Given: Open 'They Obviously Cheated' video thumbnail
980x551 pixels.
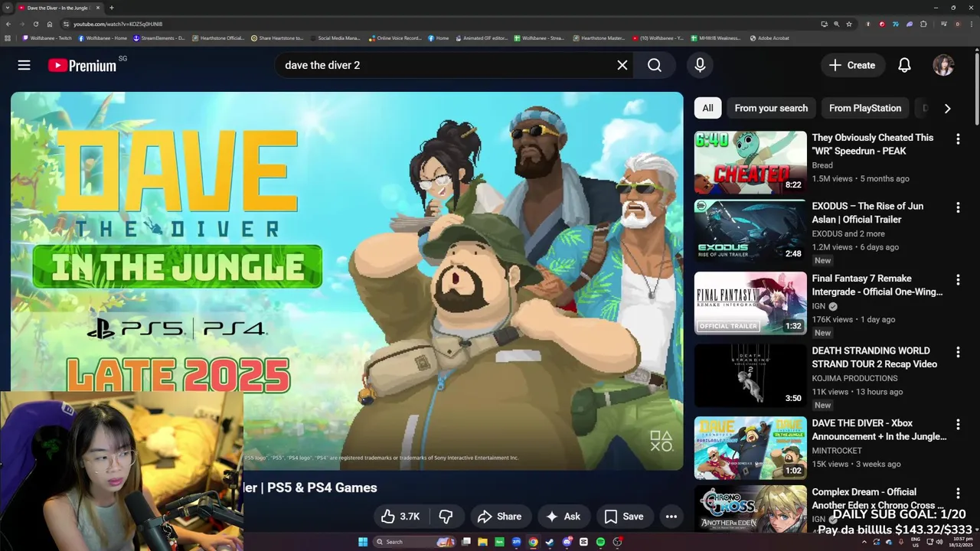Looking at the screenshot, I should coord(750,162).
